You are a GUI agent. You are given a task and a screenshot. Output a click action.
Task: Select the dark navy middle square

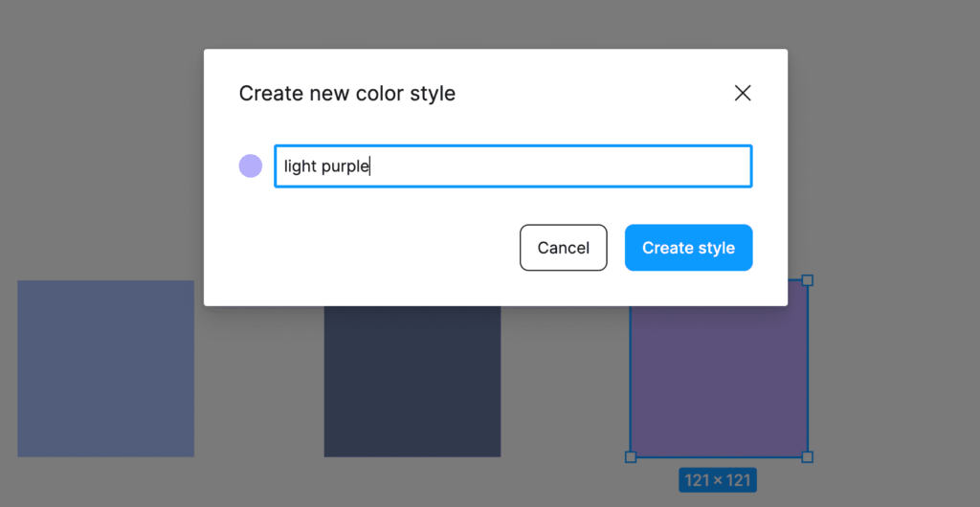[412, 383]
